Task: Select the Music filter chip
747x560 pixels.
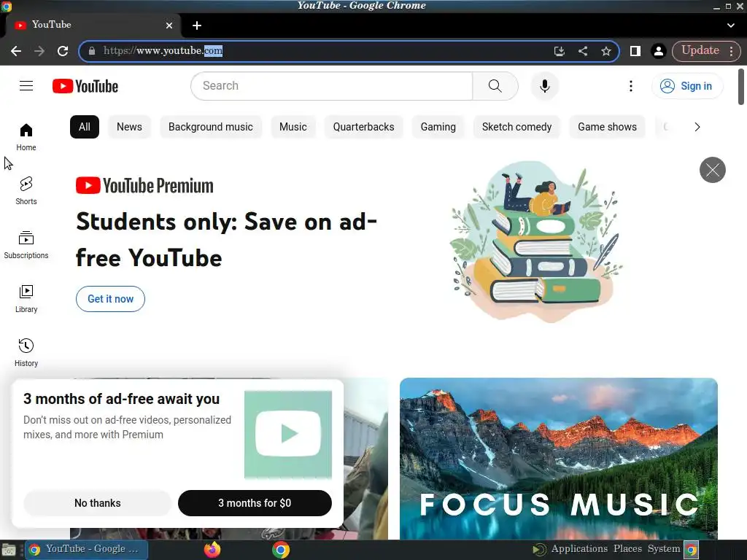Action: click(x=293, y=127)
